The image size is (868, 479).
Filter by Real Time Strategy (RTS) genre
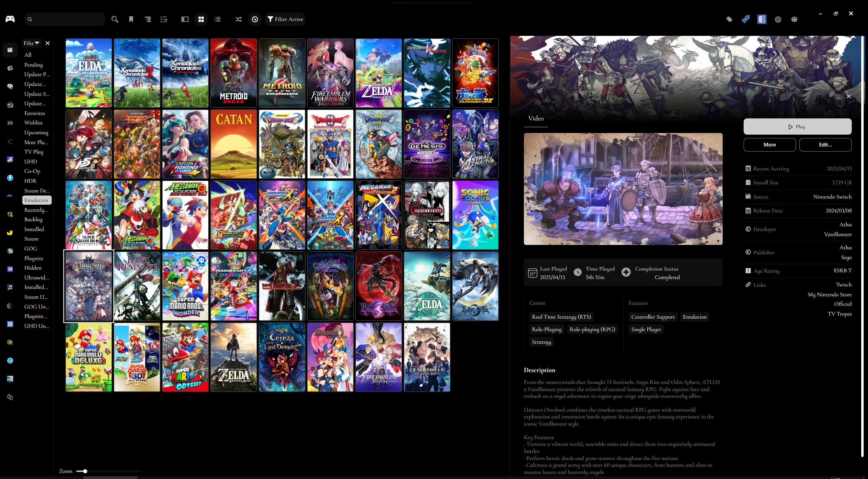(x=561, y=317)
